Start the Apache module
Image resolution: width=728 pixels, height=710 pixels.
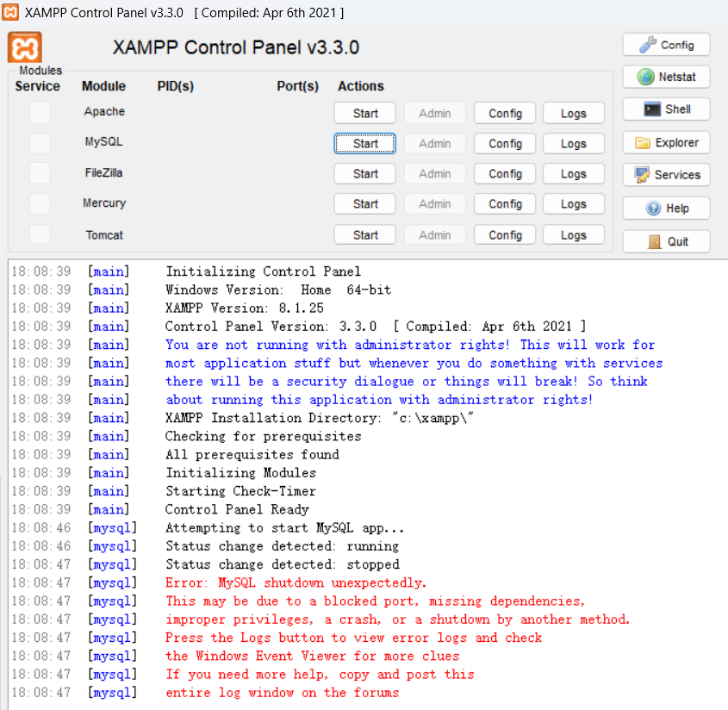(365, 113)
